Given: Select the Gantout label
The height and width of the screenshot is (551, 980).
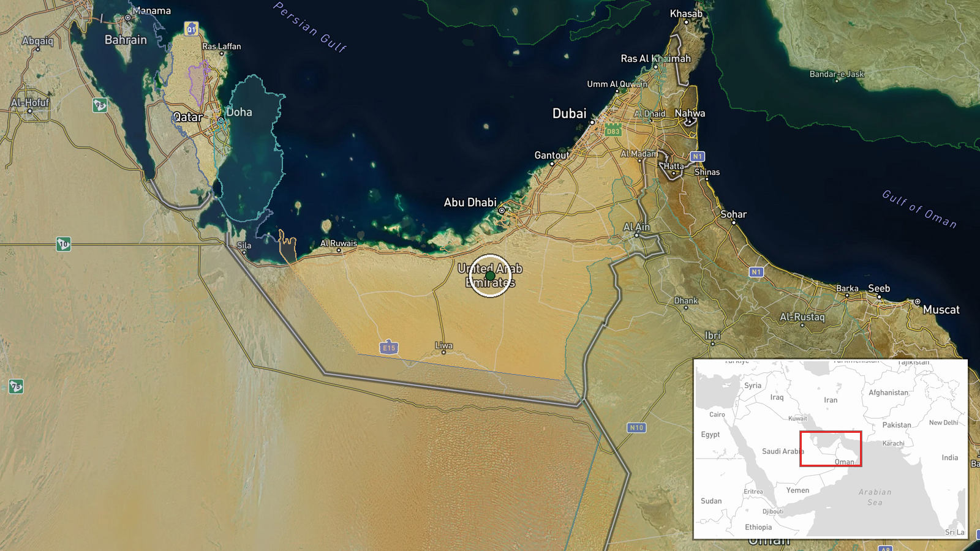Looking at the screenshot, I should [x=552, y=156].
